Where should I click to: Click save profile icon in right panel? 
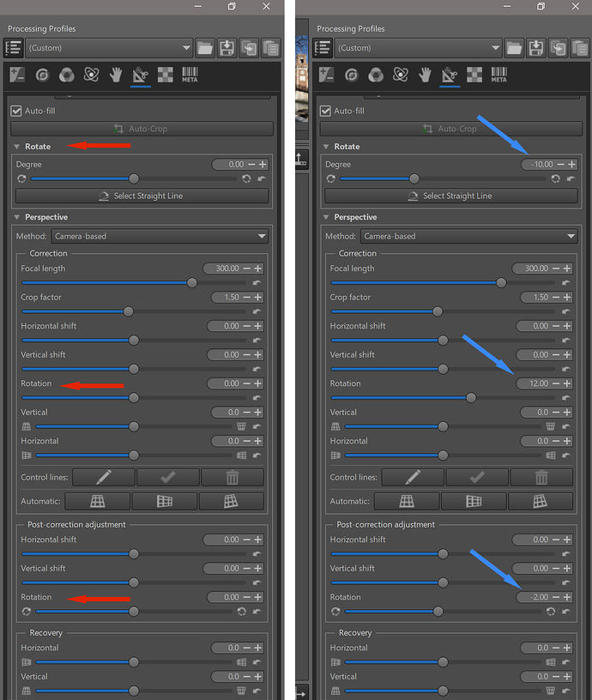point(536,48)
